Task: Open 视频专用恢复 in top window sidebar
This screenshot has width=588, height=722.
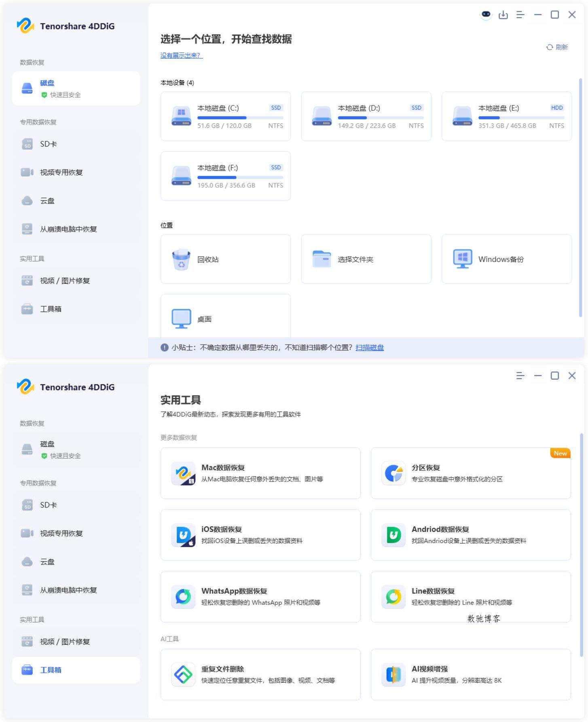Action: 76,172
